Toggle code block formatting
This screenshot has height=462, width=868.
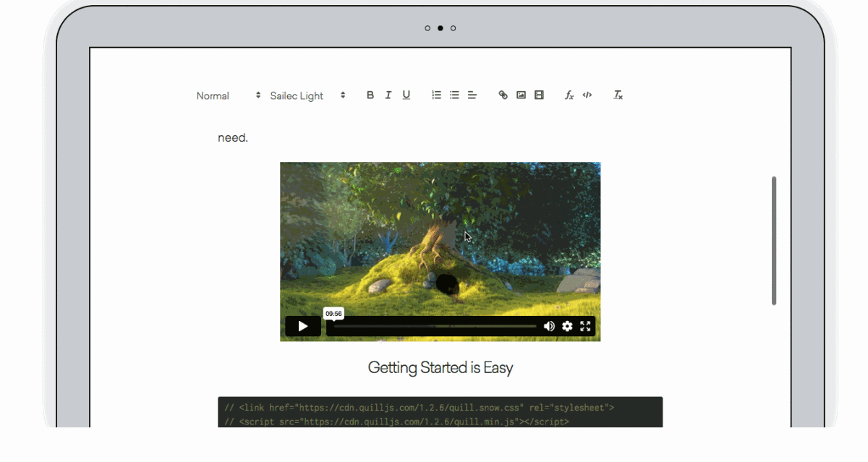(587, 95)
